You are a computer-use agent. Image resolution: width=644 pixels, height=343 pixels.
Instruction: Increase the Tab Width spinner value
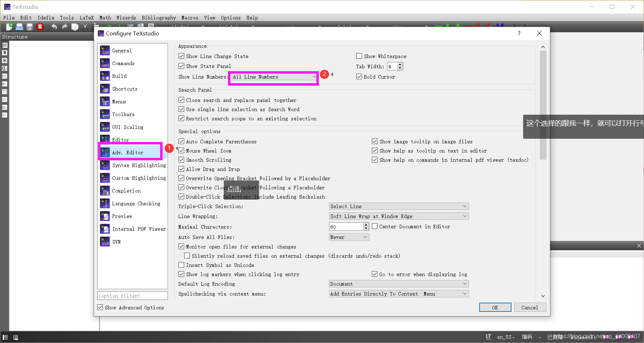click(400, 64)
